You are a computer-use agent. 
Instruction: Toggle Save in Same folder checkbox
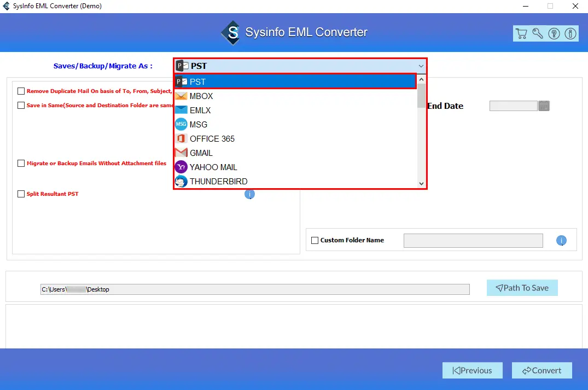pyautogui.click(x=21, y=106)
